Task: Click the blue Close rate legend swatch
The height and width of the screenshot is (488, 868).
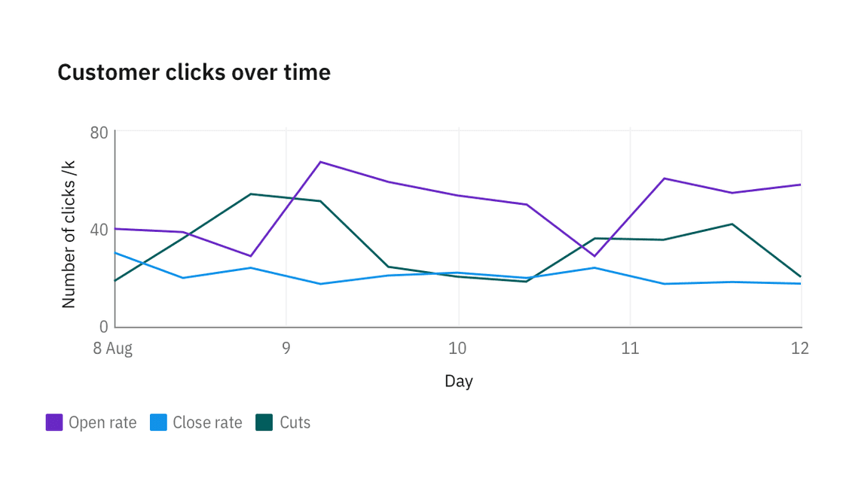Action: coord(158,422)
